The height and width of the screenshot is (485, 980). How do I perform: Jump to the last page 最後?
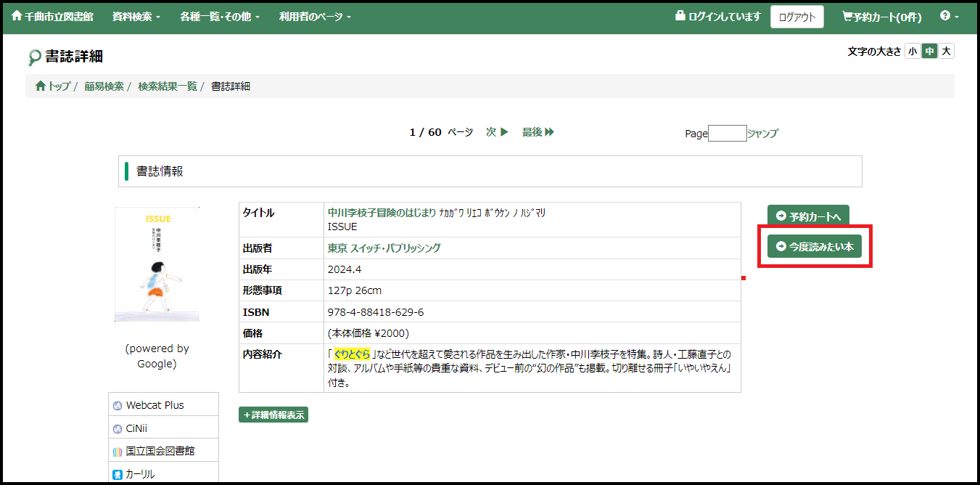point(538,132)
